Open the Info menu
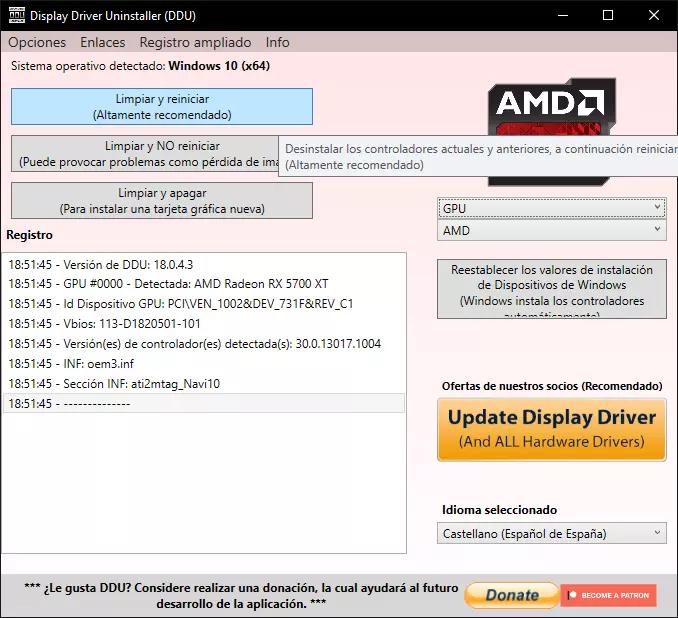The width and height of the screenshot is (678, 618). [x=278, y=42]
